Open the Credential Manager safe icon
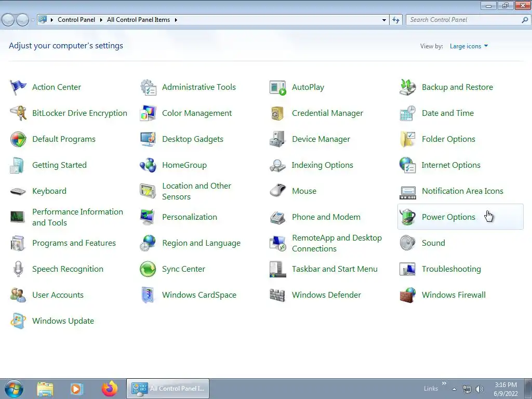 (278, 113)
